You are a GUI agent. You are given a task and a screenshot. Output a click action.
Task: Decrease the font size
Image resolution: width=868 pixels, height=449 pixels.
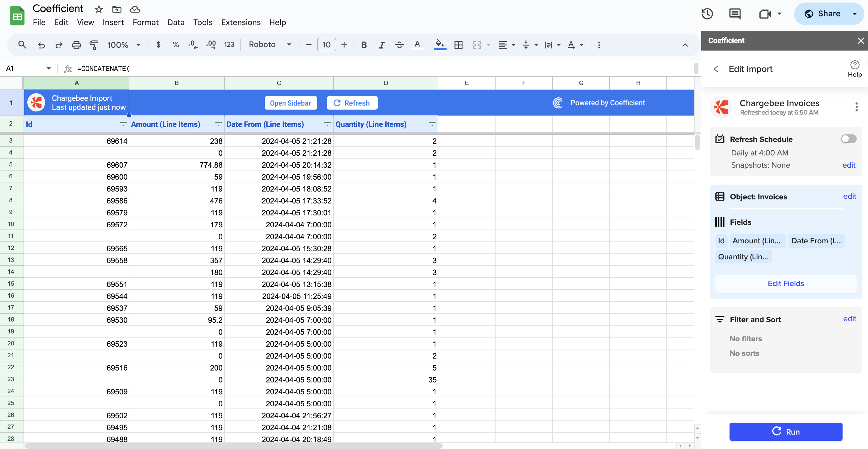point(308,45)
